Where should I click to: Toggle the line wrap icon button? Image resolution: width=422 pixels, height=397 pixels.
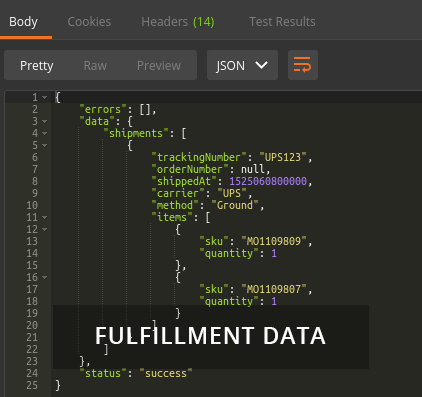303,65
